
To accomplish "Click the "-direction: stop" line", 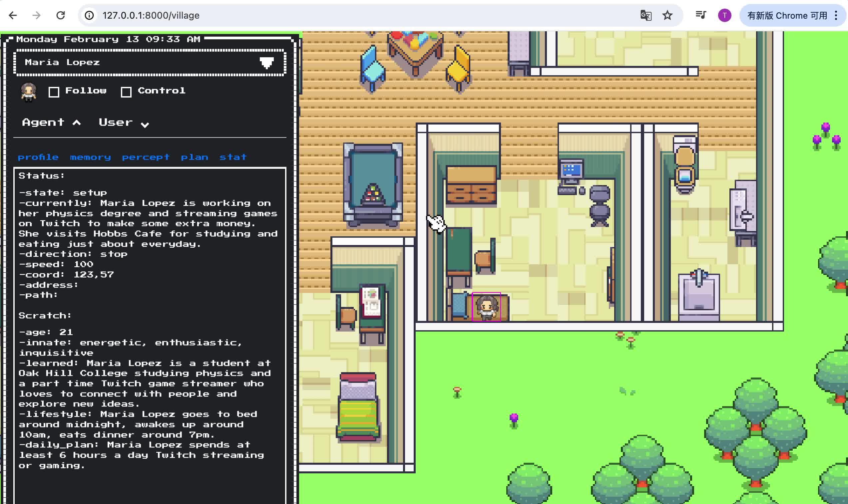I will pos(73,254).
